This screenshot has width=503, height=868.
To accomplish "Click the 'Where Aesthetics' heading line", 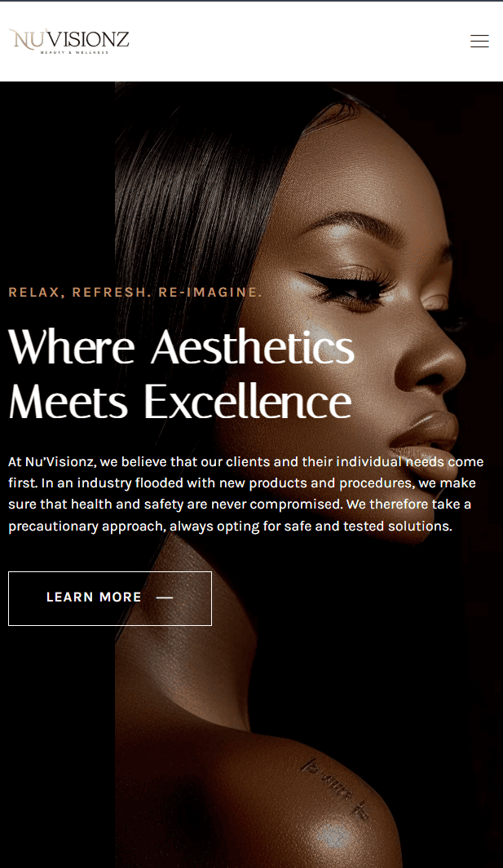I will (x=181, y=347).
